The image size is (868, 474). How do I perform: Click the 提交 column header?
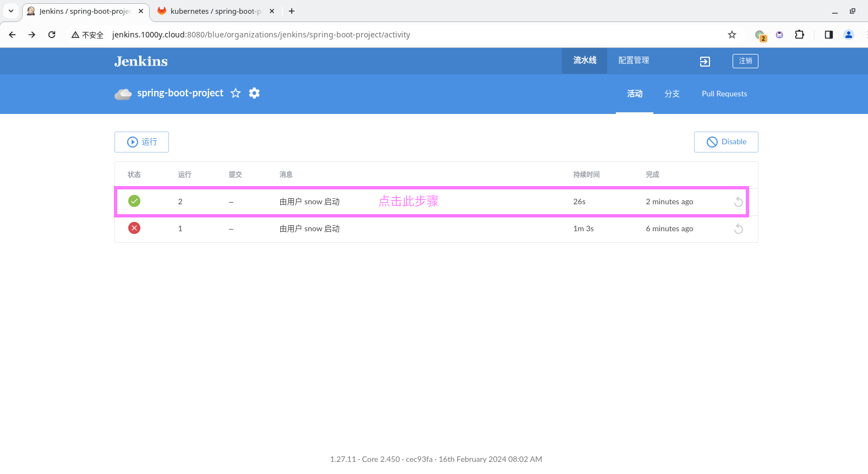coord(235,175)
